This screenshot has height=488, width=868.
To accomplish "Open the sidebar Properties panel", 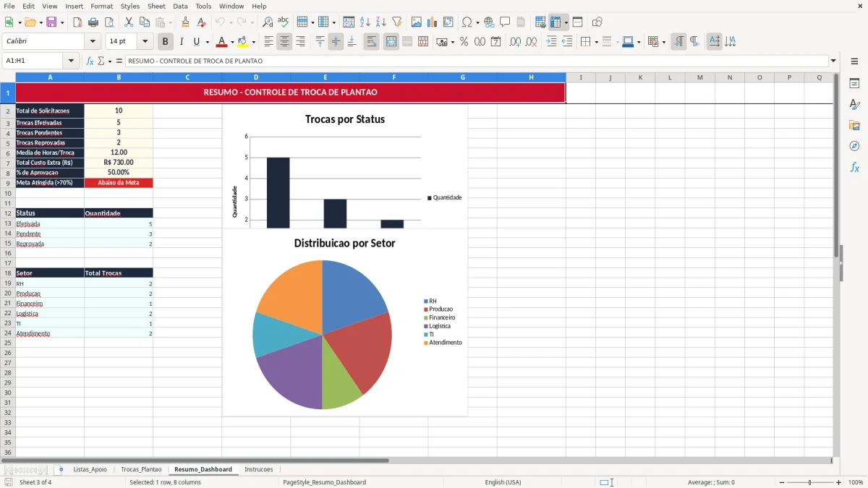I will point(854,83).
